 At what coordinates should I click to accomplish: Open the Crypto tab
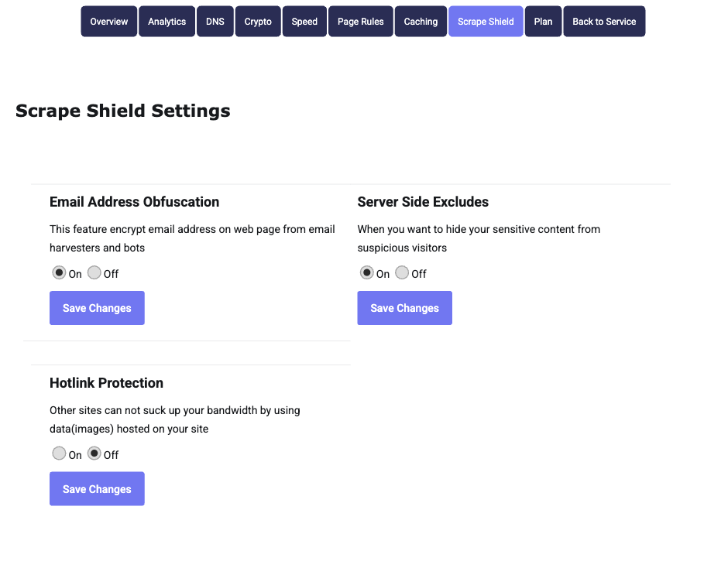(x=258, y=22)
